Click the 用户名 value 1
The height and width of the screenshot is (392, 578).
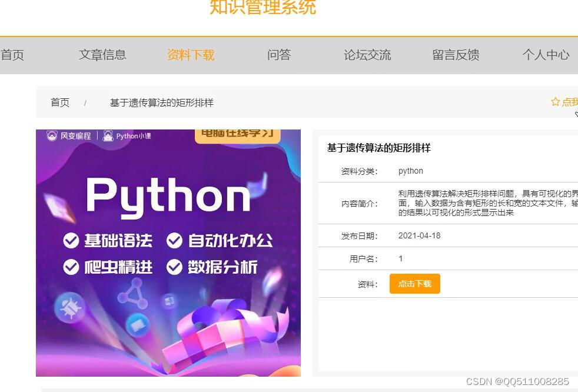point(401,258)
